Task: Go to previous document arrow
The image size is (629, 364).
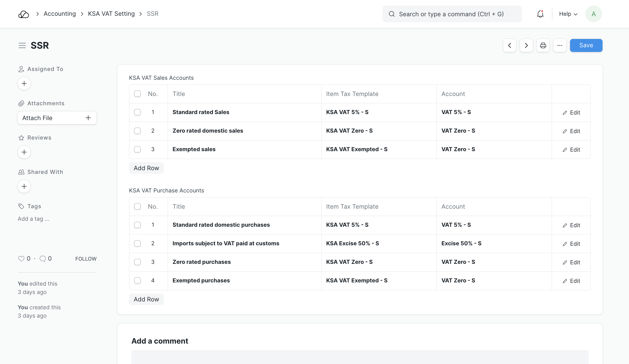Action: [x=509, y=45]
